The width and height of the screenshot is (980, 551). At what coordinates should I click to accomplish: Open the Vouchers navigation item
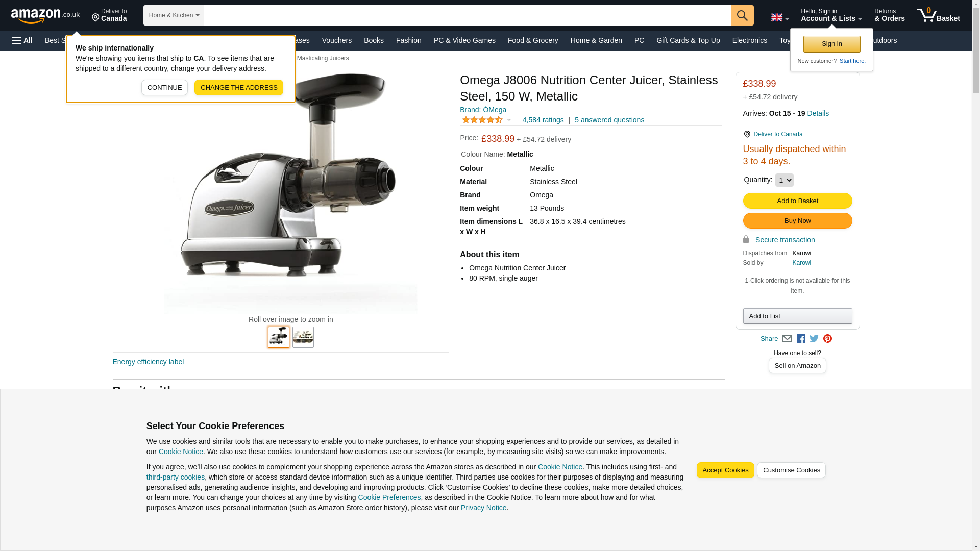[337, 40]
